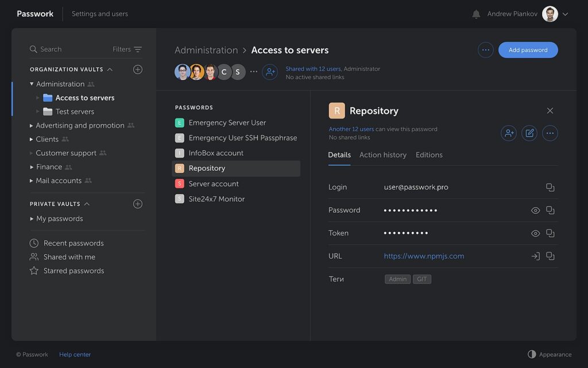Viewport: 588px width, 368px height.
Task: Copy the Login value
Action: [550, 187]
